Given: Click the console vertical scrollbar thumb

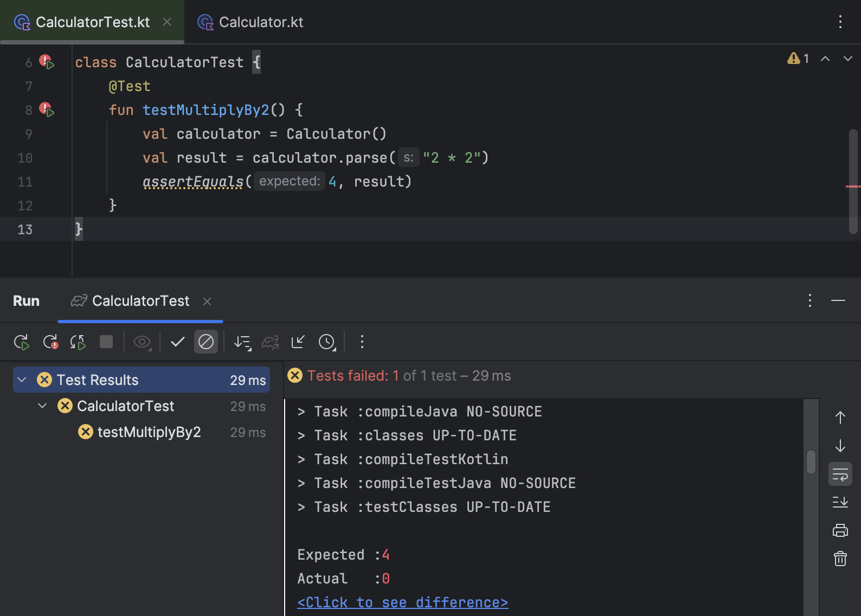Looking at the screenshot, I should pos(811,462).
